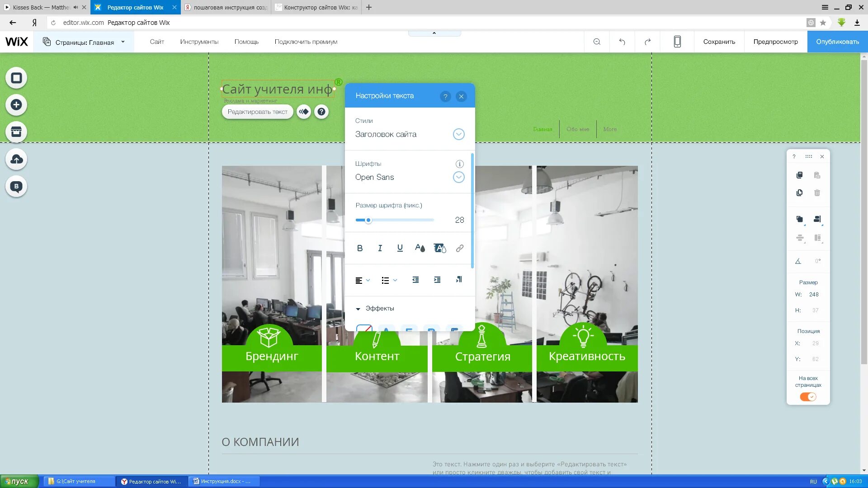This screenshot has height=488, width=868.
Task: Open the Инструменты menu
Action: coord(199,42)
